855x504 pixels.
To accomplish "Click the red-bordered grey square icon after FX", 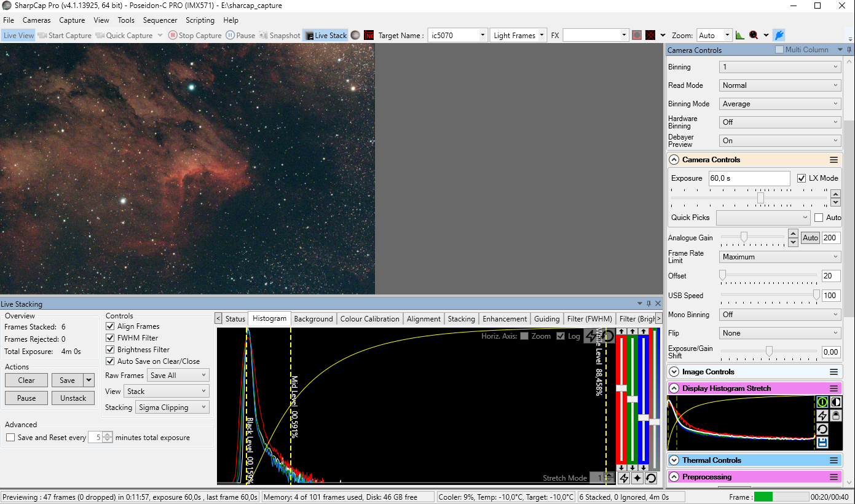I will coord(637,36).
